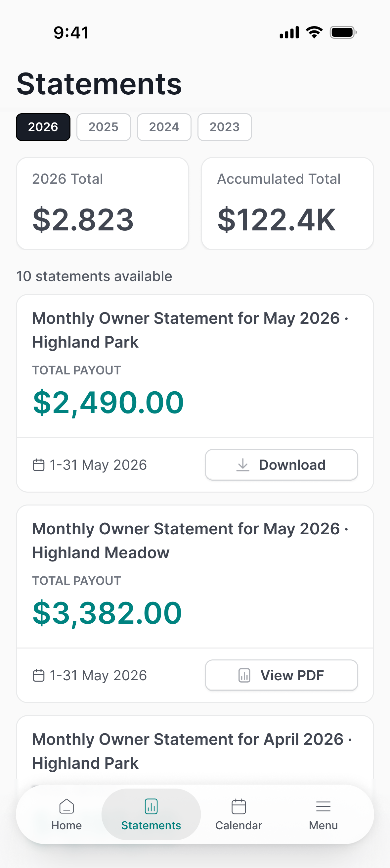Open the April 2026 Highland Park statement
Image resolution: width=390 pixels, height=868 pixels.
click(x=195, y=751)
